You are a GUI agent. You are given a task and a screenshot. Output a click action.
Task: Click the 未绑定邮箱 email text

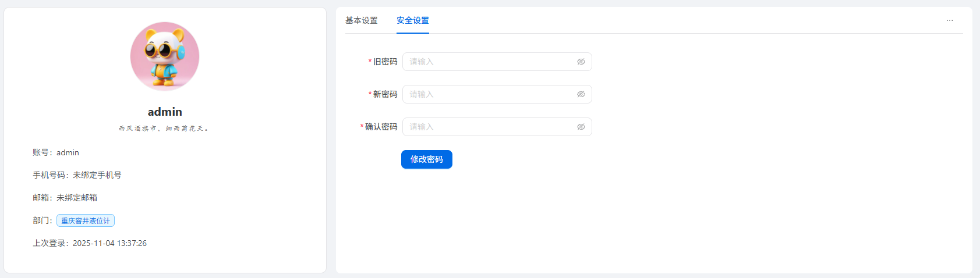pos(77,198)
